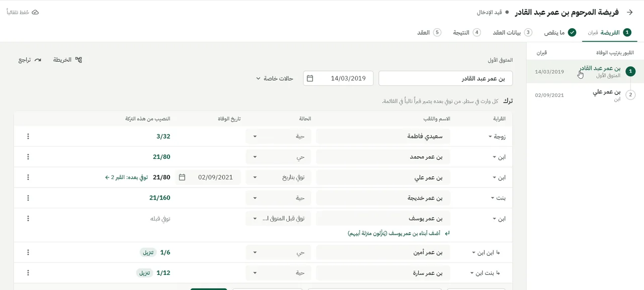Click أضف أبناء بن عمر يوسف link
Image resolution: width=644 pixels, height=290 pixels.
tap(398, 234)
